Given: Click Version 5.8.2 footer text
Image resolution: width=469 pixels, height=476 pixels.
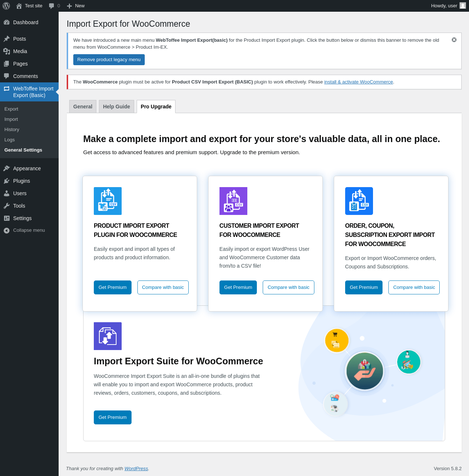Looking at the screenshot, I should (x=448, y=469).
